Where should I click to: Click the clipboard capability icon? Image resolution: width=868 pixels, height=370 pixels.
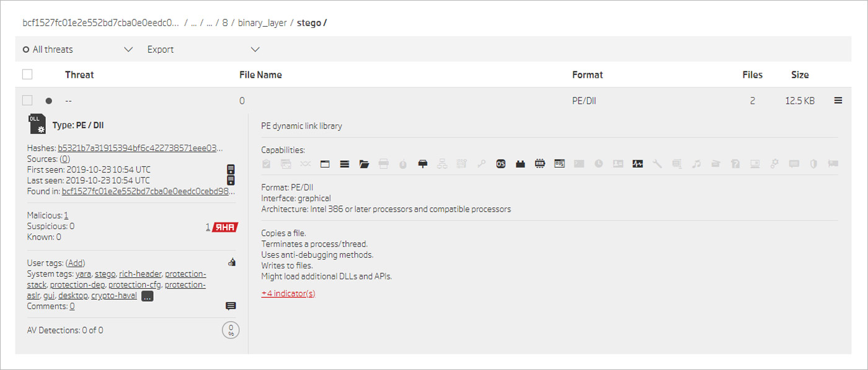(266, 164)
